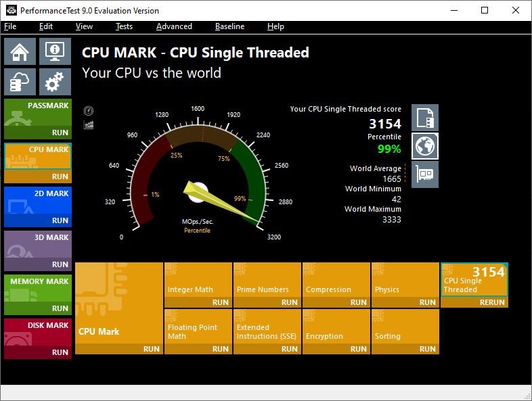Screen dimensions: 532x401
Task: Open the cloud baseline management icon
Action: tap(20, 82)
